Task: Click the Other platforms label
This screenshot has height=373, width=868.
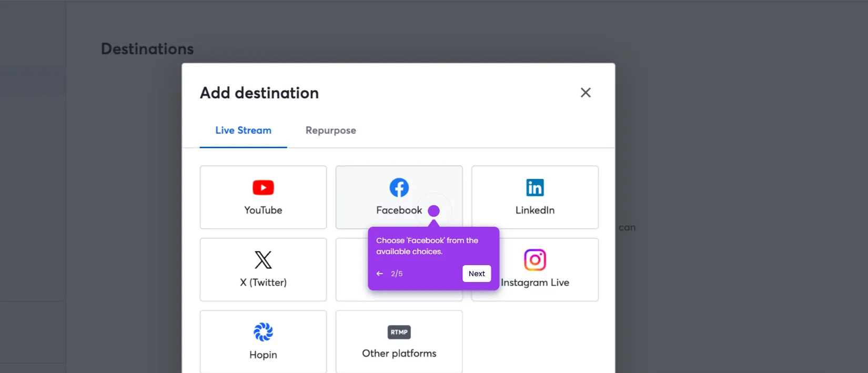Action: [x=399, y=354]
